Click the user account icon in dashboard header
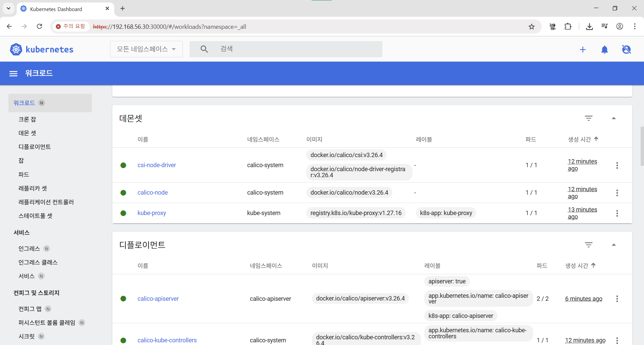Image resolution: width=644 pixels, height=345 pixels. click(x=626, y=50)
